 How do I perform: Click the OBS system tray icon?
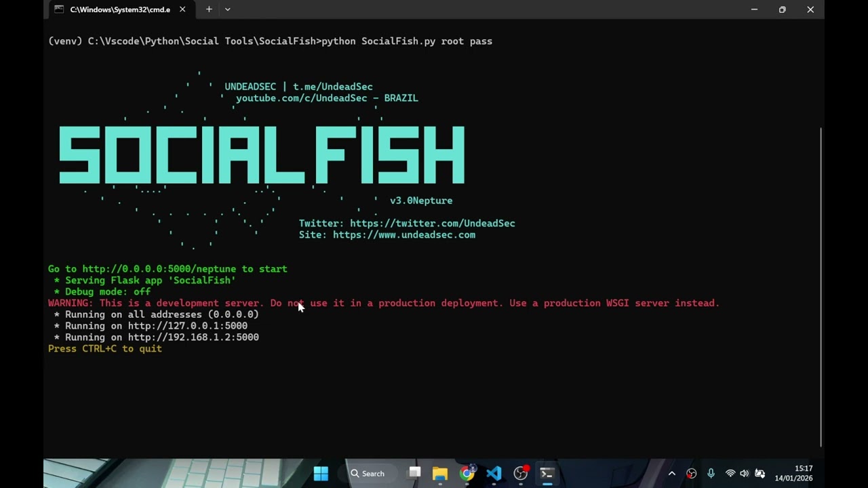[x=691, y=474]
